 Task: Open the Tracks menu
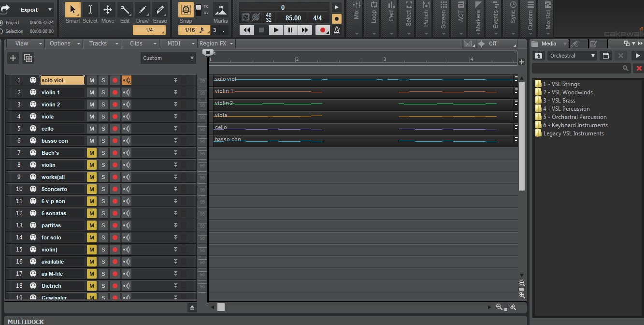coord(101,44)
